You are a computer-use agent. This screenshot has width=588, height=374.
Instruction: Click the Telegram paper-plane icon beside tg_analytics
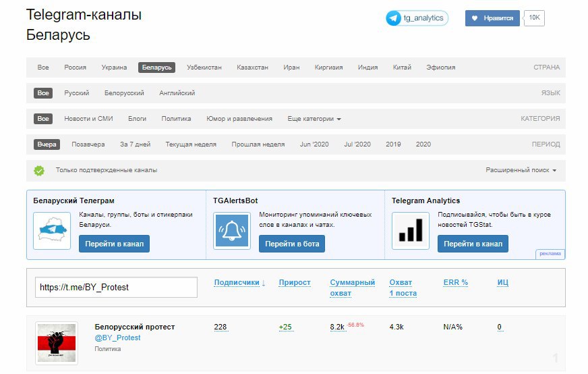click(x=393, y=18)
